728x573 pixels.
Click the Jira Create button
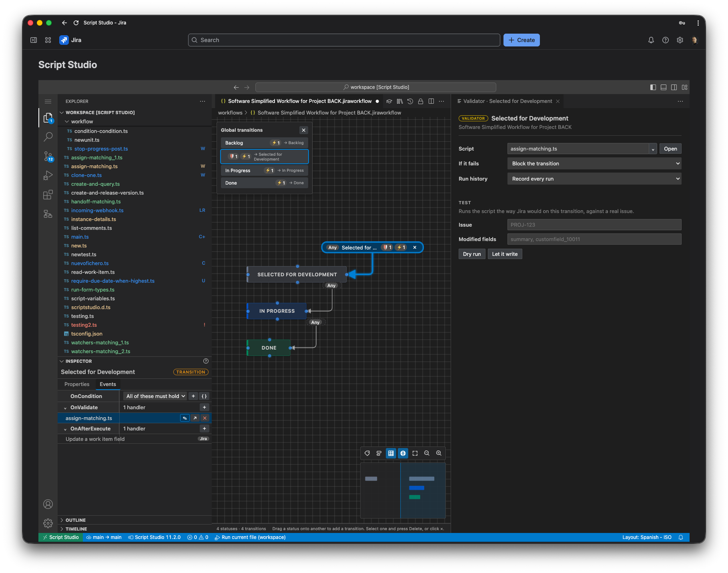click(x=521, y=40)
